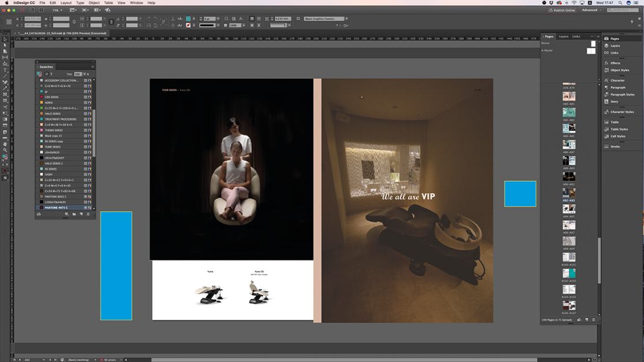Select the Type tool in the toolbox
Image resolution: width=644 pixels, height=362 pixels.
[x=5, y=70]
